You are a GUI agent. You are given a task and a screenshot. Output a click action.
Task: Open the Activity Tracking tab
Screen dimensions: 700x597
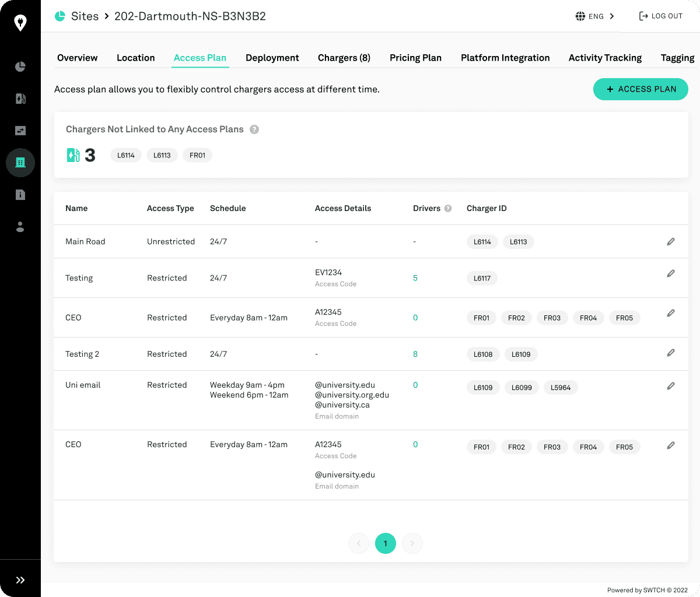[x=605, y=58]
